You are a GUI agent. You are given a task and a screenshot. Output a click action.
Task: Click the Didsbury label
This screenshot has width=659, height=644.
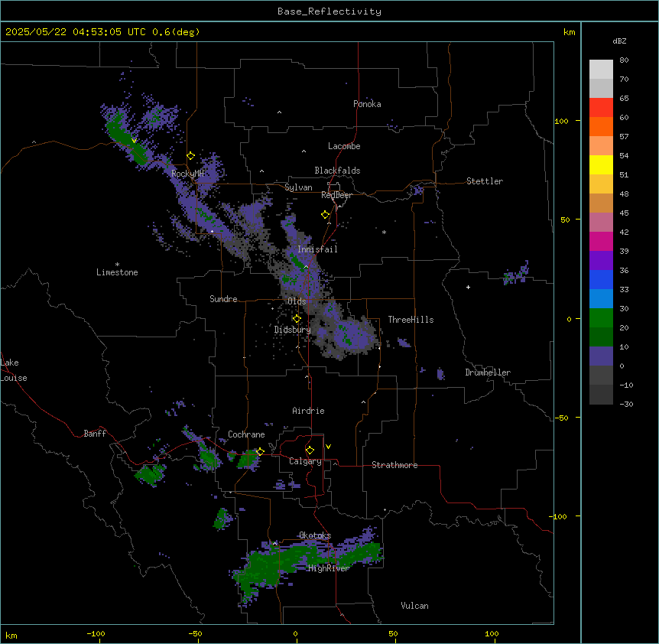tap(293, 330)
